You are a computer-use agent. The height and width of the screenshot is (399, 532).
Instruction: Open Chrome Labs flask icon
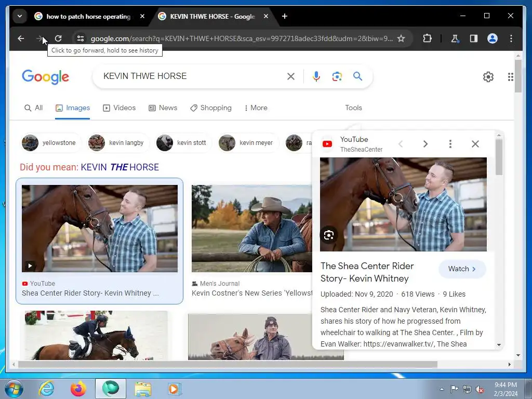click(455, 38)
